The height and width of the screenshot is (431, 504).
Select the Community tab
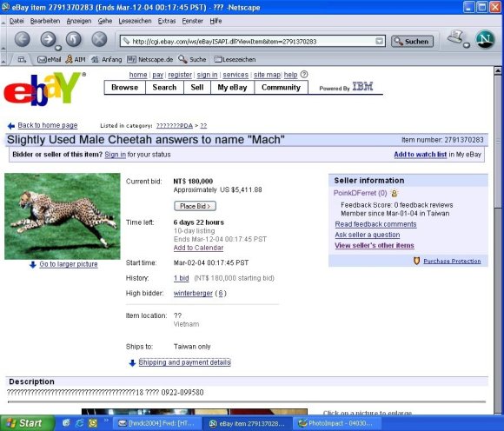(281, 88)
